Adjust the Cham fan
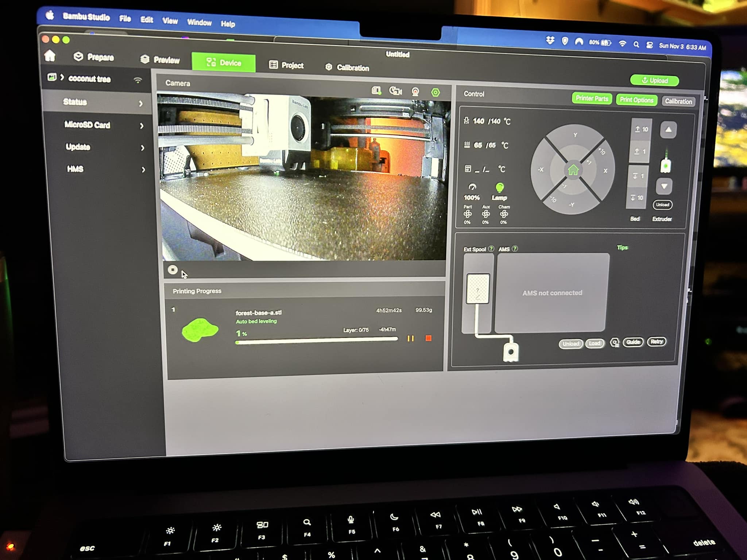747x560 pixels. 504,214
